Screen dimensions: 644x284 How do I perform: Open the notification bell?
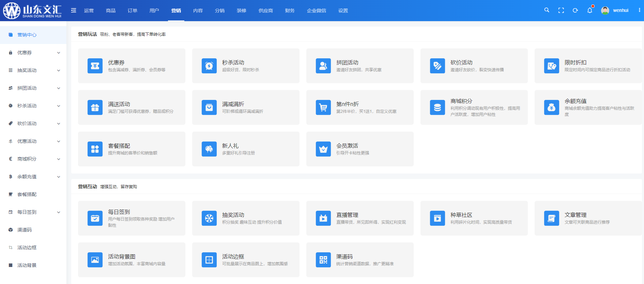[589, 10]
